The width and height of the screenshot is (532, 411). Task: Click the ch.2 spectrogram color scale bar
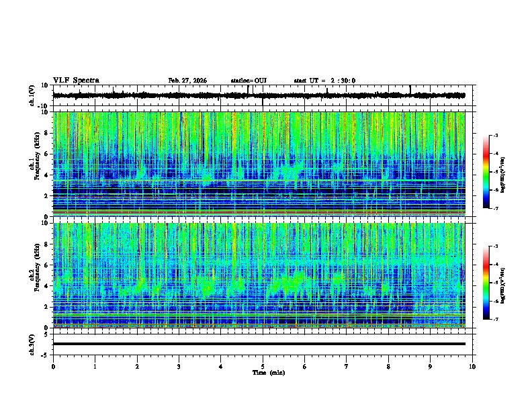click(x=486, y=283)
